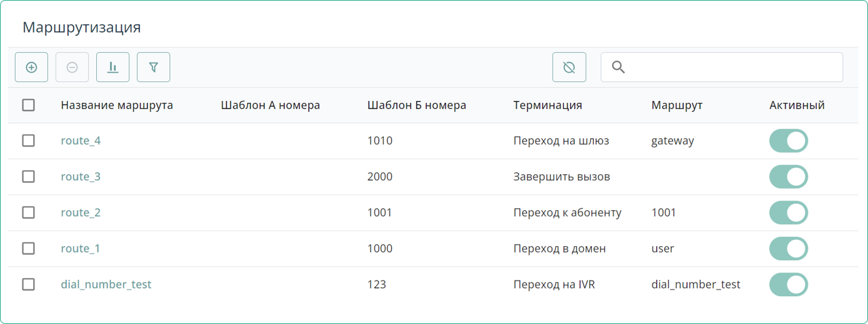Tick the select-all checkbox in header
This screenshot has width=868, height=324.
28,105
